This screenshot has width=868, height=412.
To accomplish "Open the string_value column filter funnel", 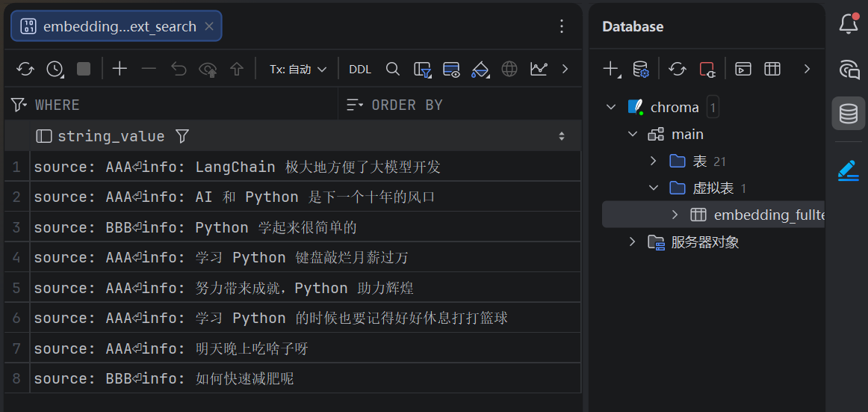I will [182, 136].
